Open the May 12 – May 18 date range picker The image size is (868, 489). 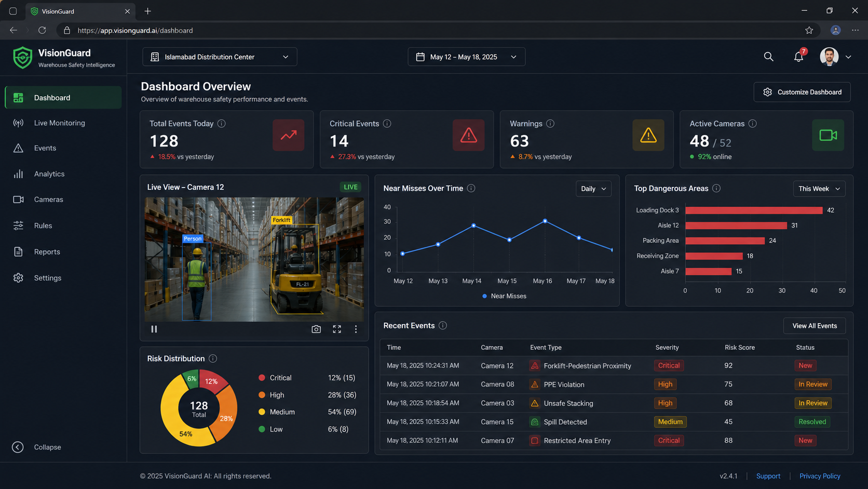[466, 57]
